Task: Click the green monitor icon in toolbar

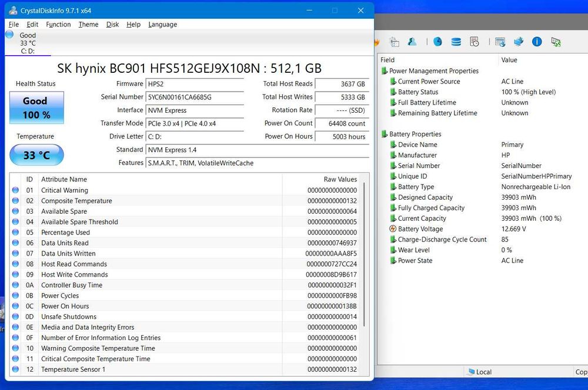Action: 555,42
